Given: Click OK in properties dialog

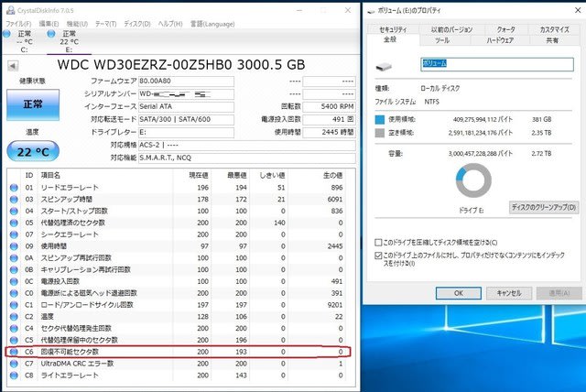Looking at the screenshot, I should coord(459,293).
